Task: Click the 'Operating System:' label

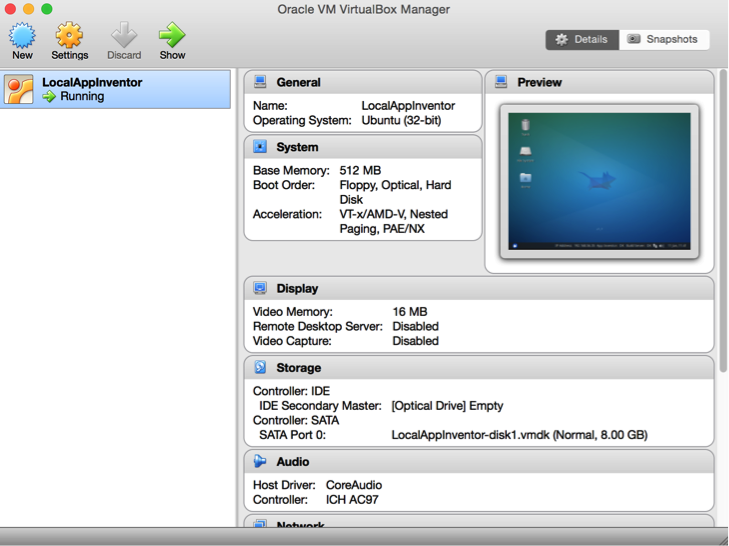Action: [302, 120]
